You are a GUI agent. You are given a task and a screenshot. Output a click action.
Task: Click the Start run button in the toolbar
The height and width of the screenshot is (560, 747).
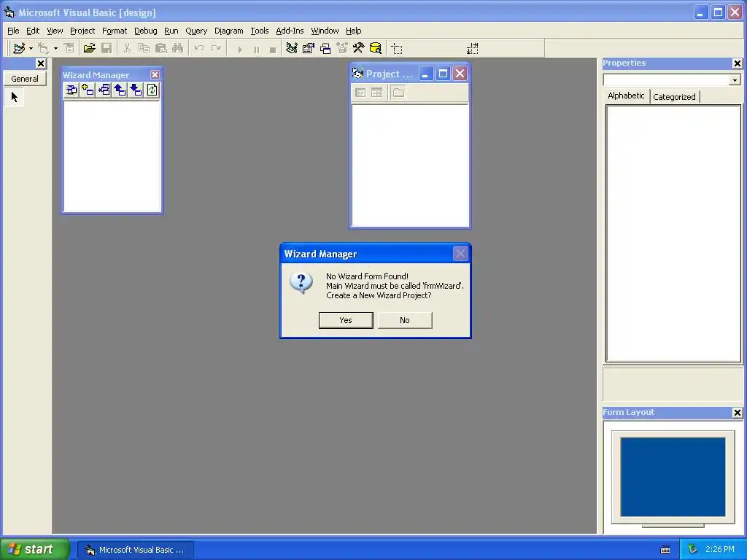239,49
